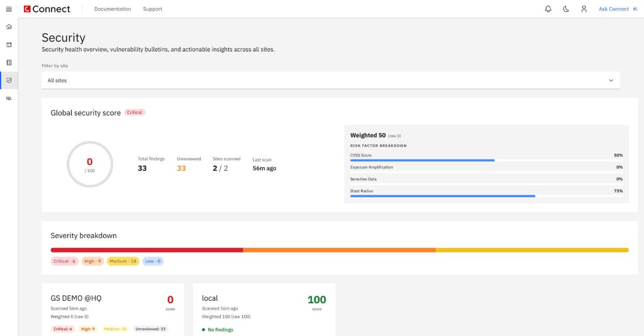
Task: Open the GS DEMO @HQ site card
Action: [x=113, y=310]
